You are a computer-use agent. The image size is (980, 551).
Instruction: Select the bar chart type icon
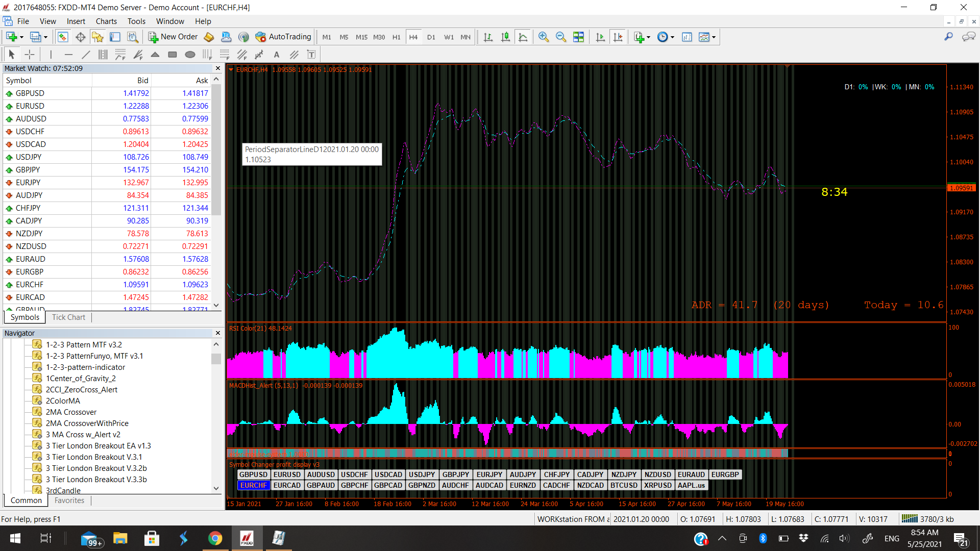[x=488, y=37]
